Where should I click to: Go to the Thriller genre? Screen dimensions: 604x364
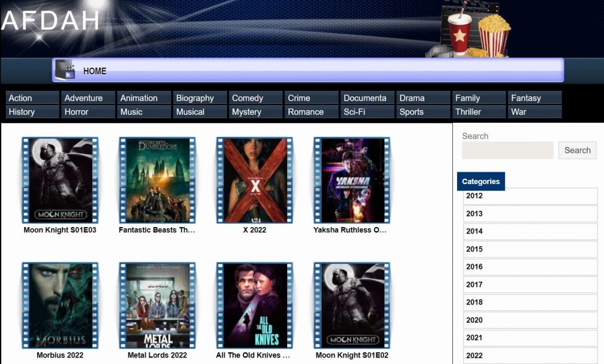[x=479, y=112]
